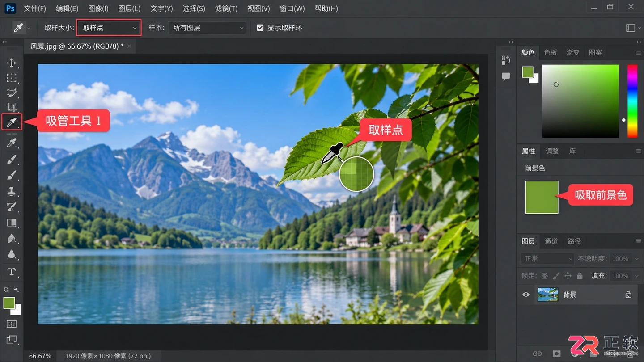Click the 背景 layer thumbnail
Viewport: 644px width, 362px height.
coord(548,295)
